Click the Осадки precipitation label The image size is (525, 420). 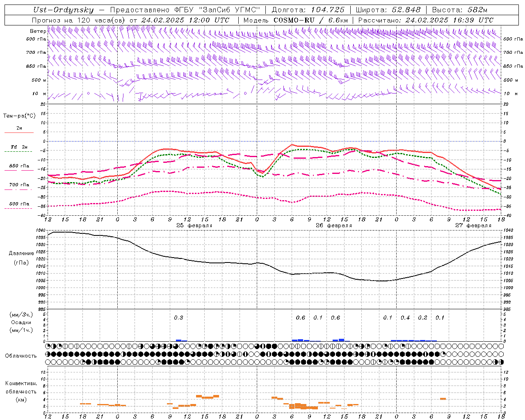[21, 322]
